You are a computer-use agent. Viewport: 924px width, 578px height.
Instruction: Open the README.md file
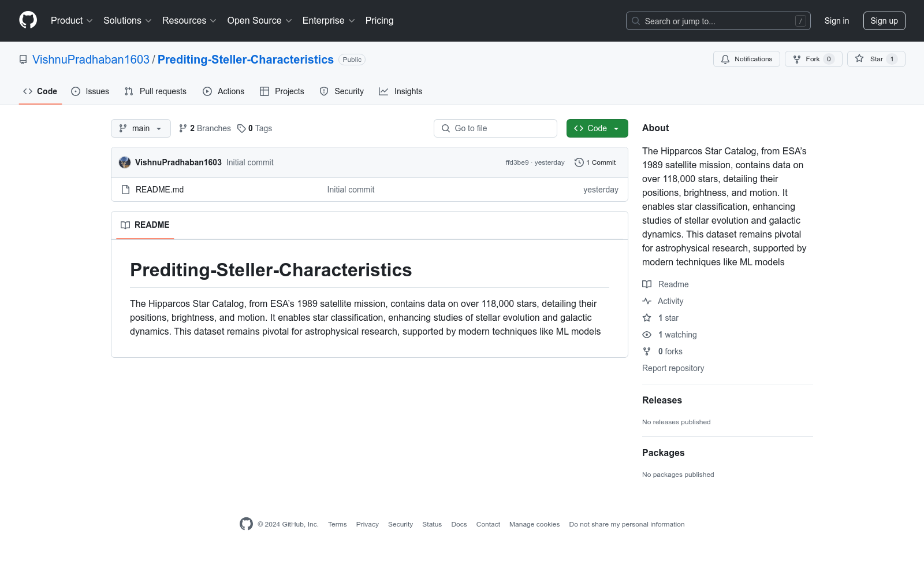point(159,190)
